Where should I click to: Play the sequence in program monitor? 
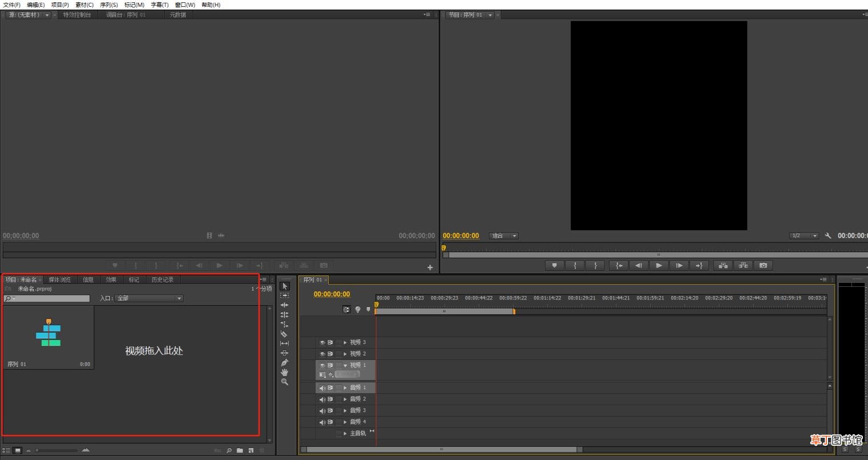point(659,265)
